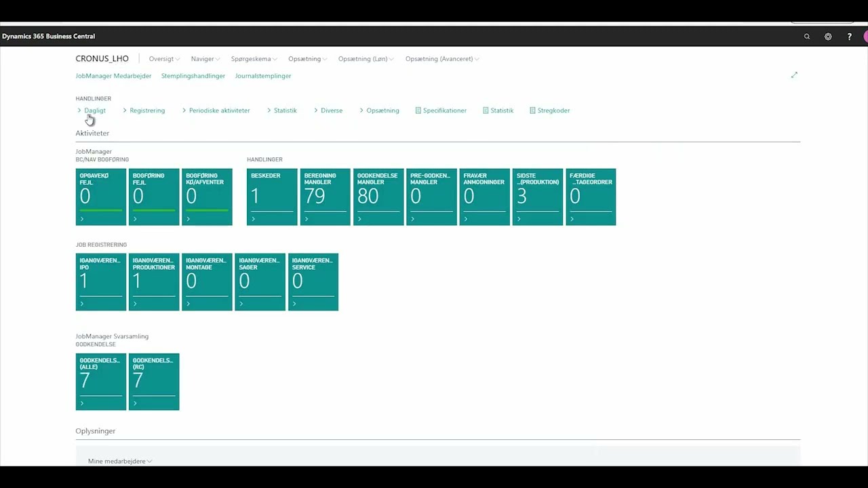Open the Opgavekø Fejl tile

pos(101,197)
